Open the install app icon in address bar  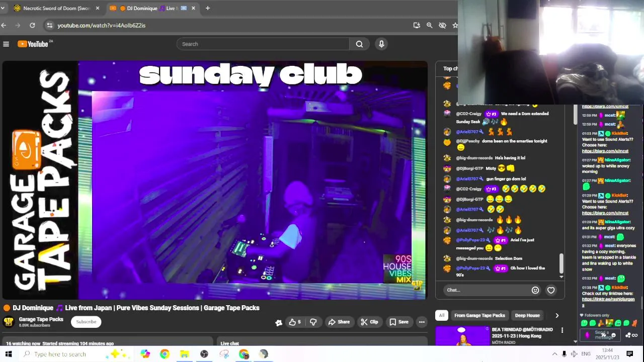pos(417,25)
